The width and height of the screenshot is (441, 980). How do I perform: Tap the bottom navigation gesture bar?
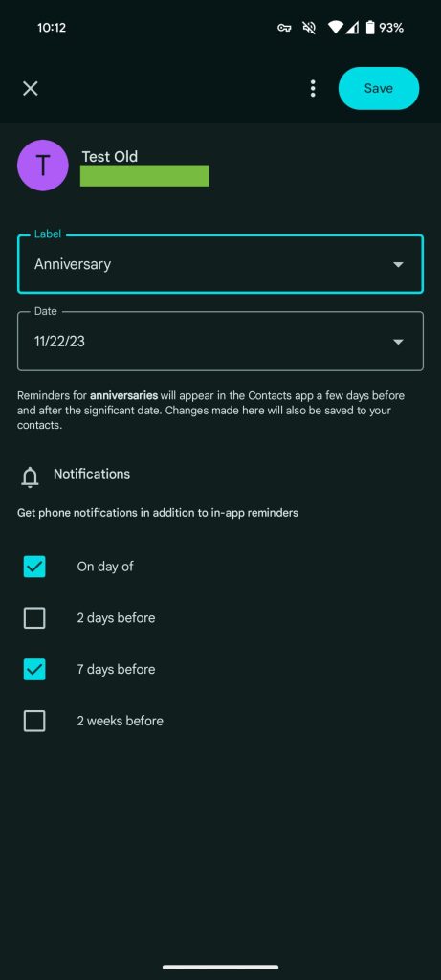point(220,967)
